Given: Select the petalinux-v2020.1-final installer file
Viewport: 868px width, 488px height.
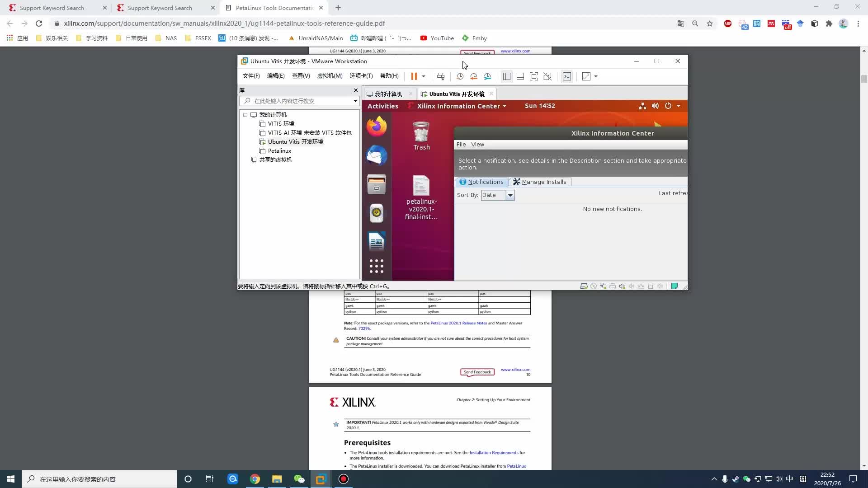Looking at the screenshot, I should pos(421,198).
